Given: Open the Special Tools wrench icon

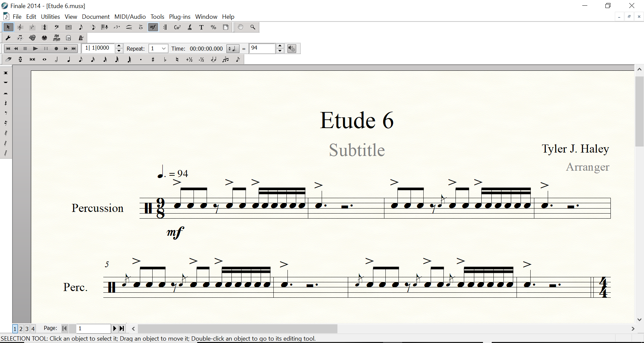Looking at the screenshot, I should tap(8, 38).
